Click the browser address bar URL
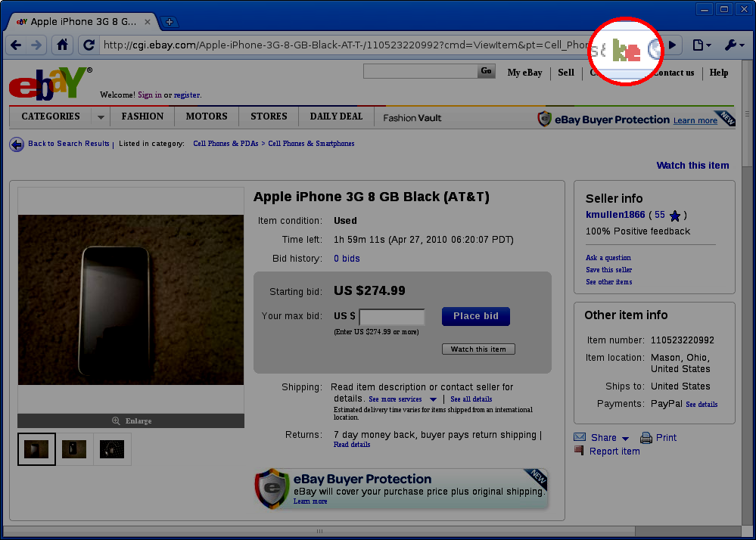 pyautogui.click(x=345, y=45)
